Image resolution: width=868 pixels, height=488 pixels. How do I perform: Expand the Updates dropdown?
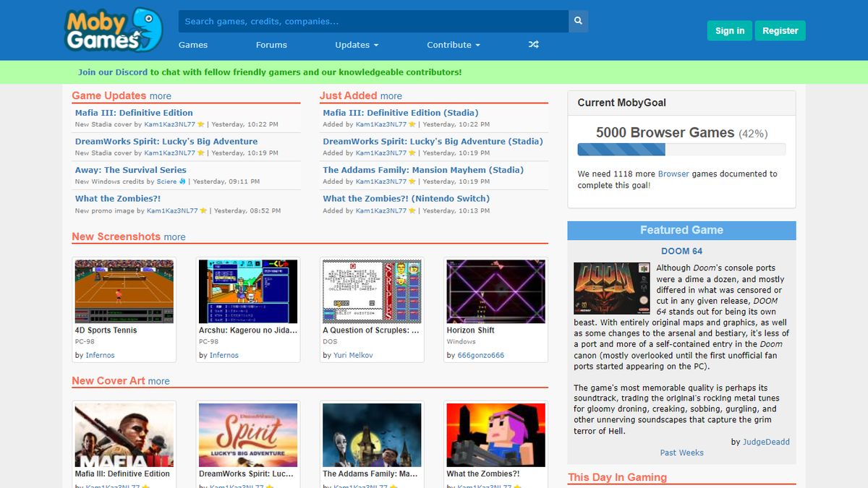point(356,45)
